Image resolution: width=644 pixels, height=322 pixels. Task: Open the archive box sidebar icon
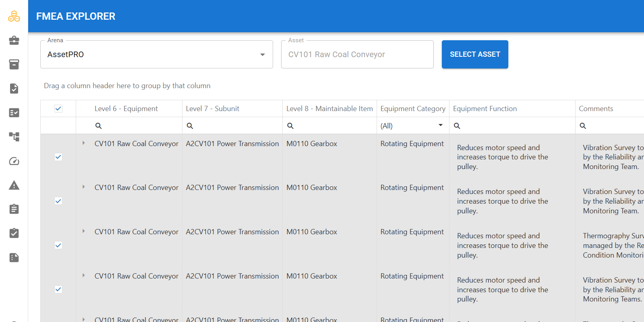click(x=14, y=64)
